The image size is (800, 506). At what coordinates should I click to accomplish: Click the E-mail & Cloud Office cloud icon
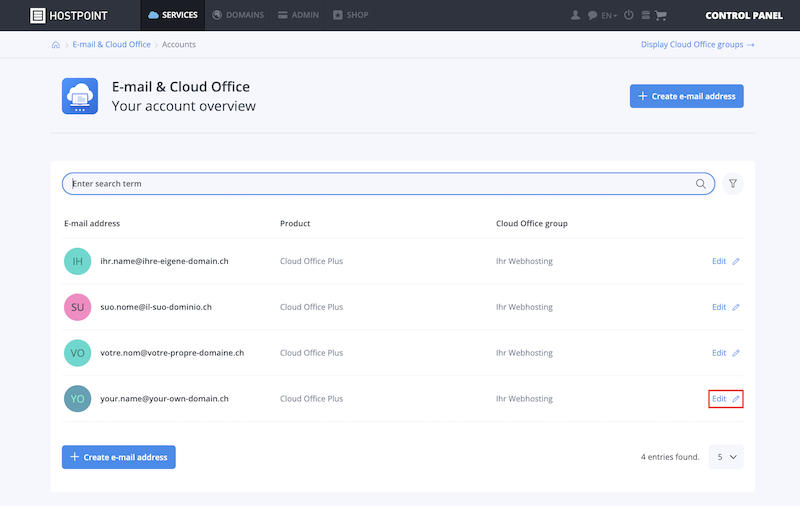[x=80, y=96]
